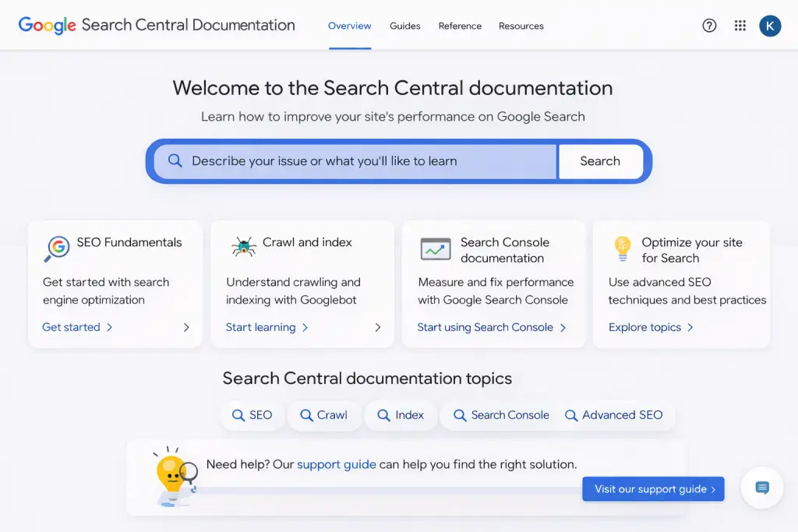Image resolution: width=798 pixels, height=532 pixels.
Task: Click the spider icon on Crawl and index card
Action: [244, 245]
